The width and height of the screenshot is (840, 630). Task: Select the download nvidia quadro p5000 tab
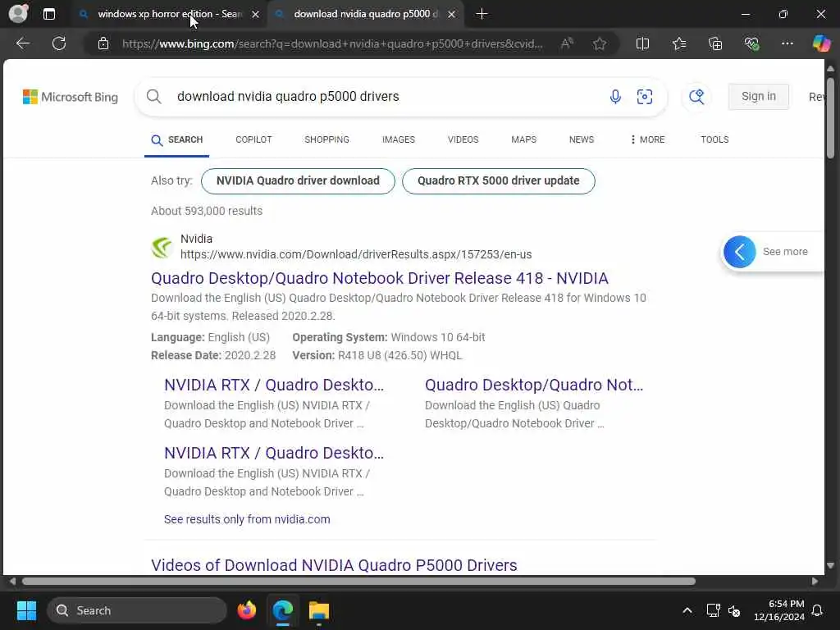point(365,14)
